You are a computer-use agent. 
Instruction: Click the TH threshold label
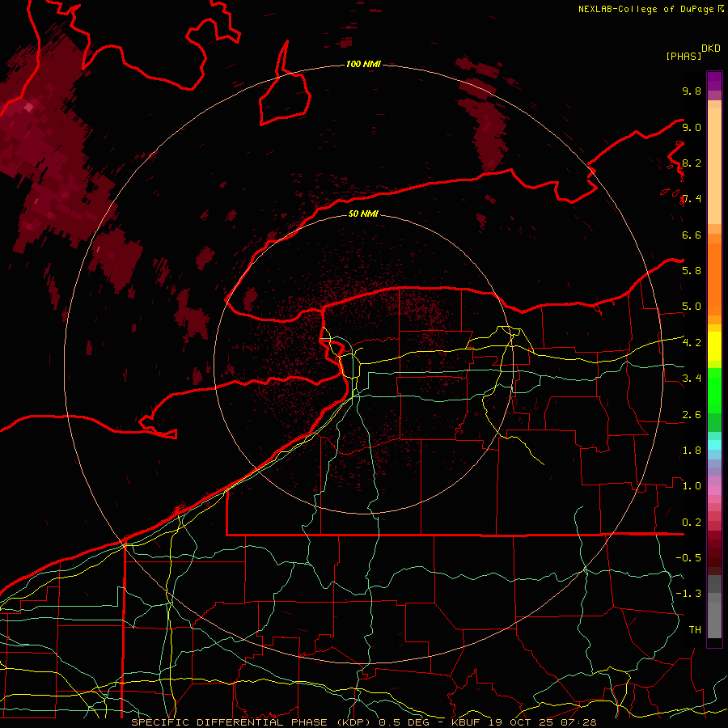click(x=695, y=630)
